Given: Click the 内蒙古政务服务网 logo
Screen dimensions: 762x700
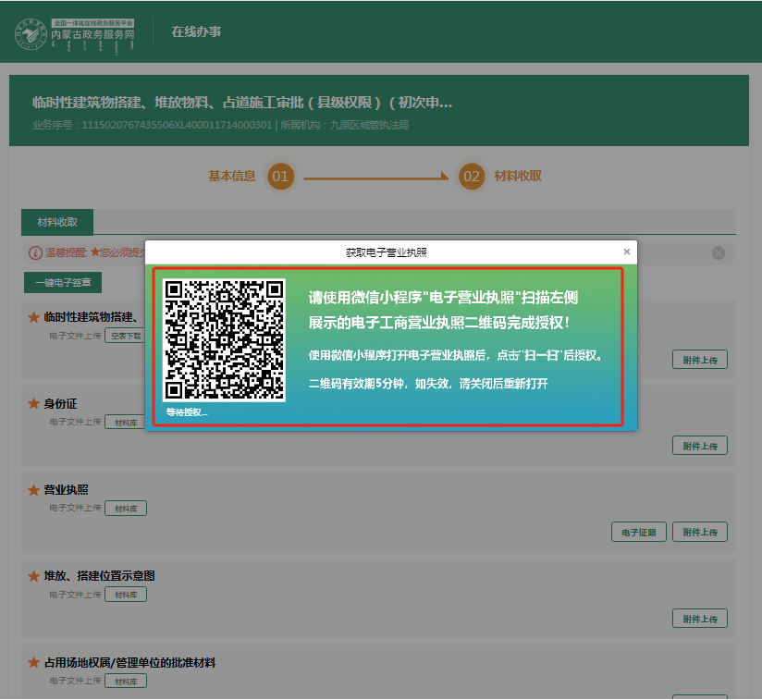Looking at the screenshot, I should 76,32.
